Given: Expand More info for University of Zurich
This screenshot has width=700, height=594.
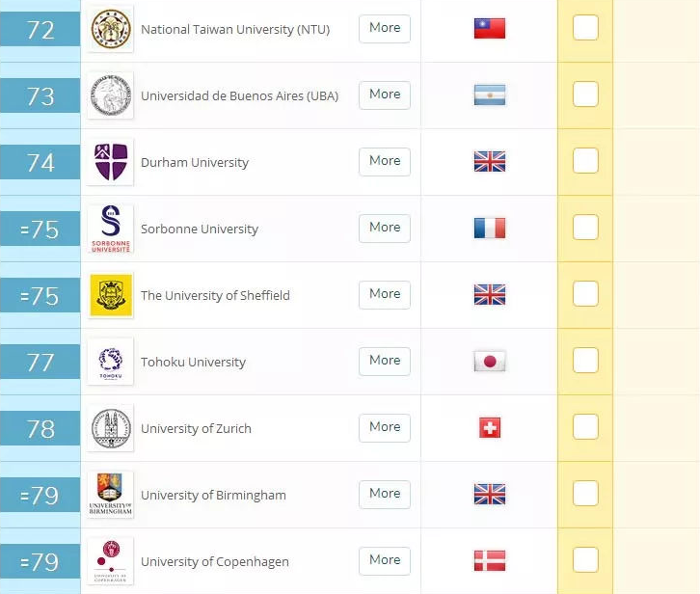Looking at the screenshot, I should click(385, 428).
